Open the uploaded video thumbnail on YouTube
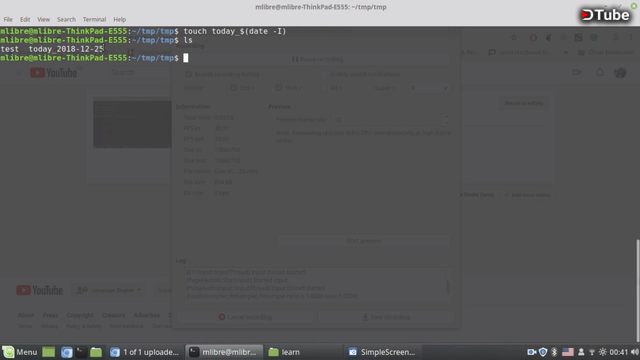The height and width of the screenshot is (360, 640). (x=132, y=123)
